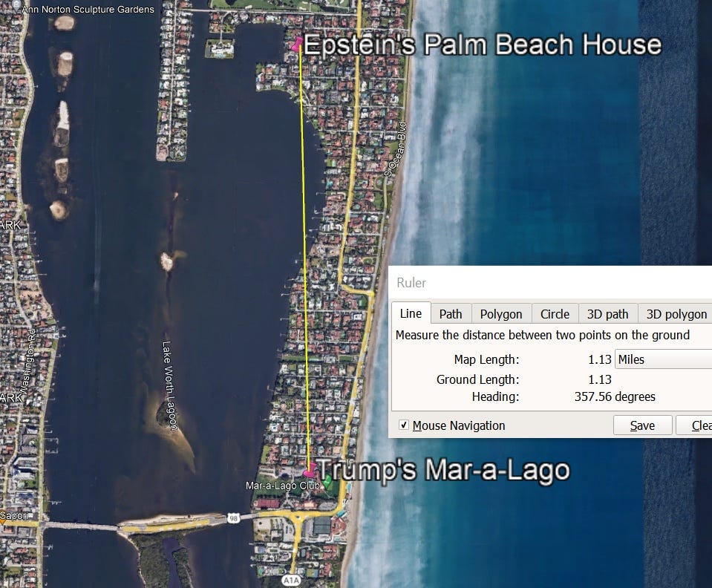Screen dimensions: 712x588
Task: Click the Route 98 highway shield
Action: [x=233, y=517]
